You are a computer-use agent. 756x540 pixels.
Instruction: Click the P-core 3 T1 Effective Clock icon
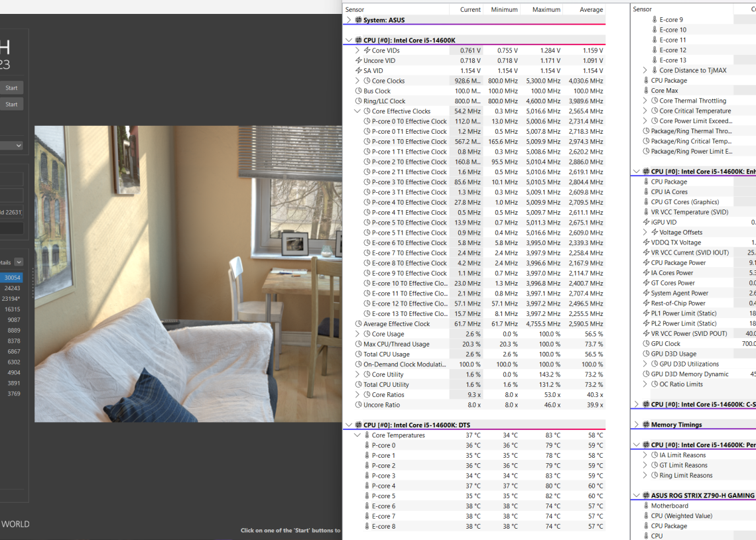tap(367, 192)
